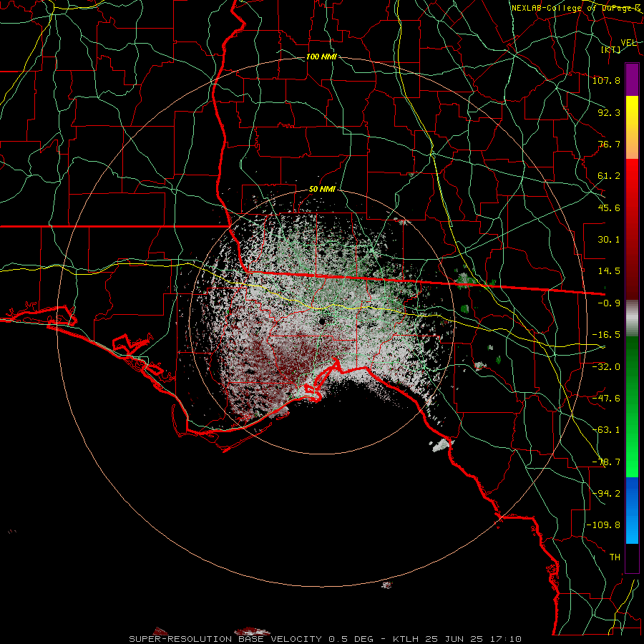Select the yellow segment of velocity color bar
This screenshot has width=644, height=644.
tap(632, 127)
